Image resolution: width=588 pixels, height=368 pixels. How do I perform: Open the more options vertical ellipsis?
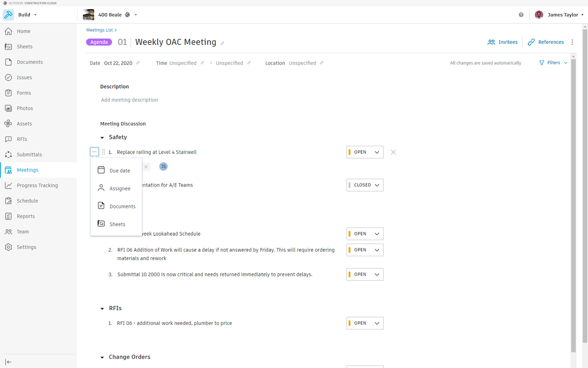(x=572, y=42)
